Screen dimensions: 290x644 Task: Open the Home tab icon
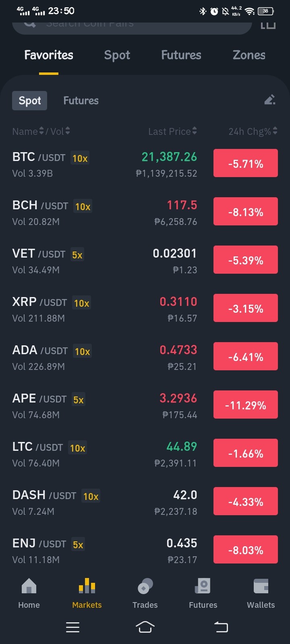coord(29,586)
